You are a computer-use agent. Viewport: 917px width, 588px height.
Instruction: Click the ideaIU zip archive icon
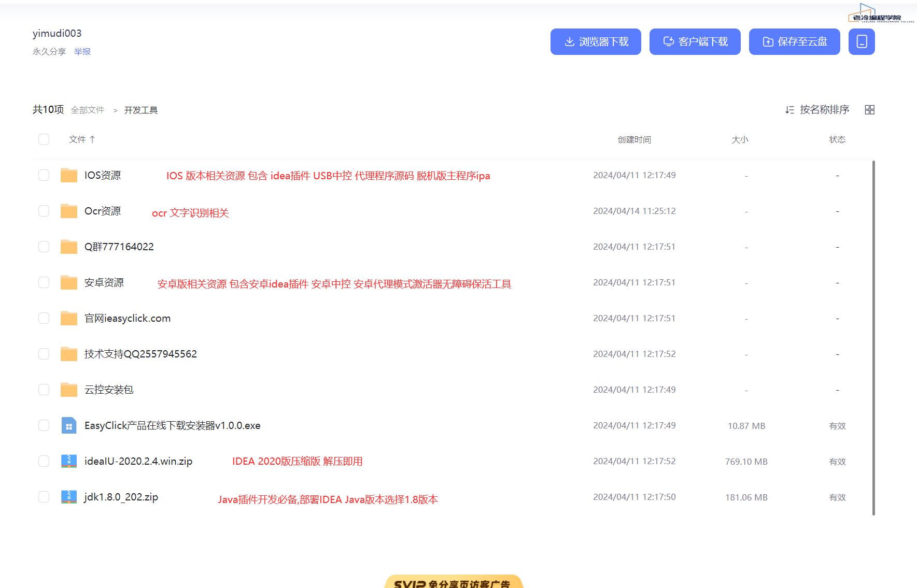coord(69,461)
